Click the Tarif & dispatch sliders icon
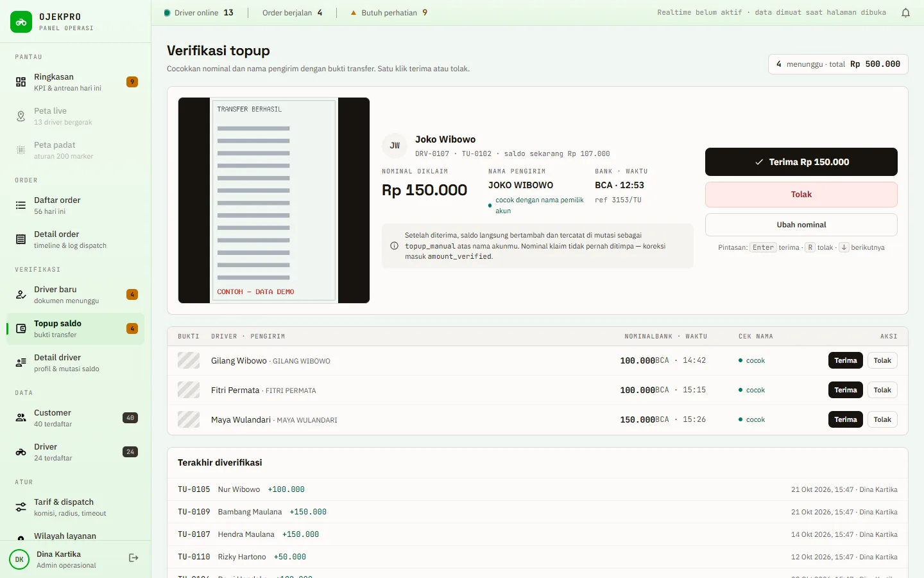Screen dimensions: 924x578 click(21, 507)
